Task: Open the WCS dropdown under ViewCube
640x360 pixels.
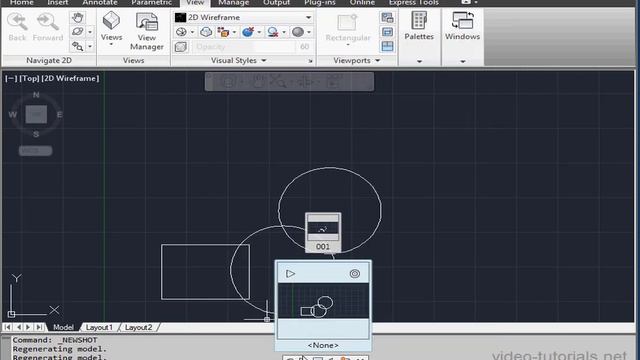Action: tap(36, 151)
